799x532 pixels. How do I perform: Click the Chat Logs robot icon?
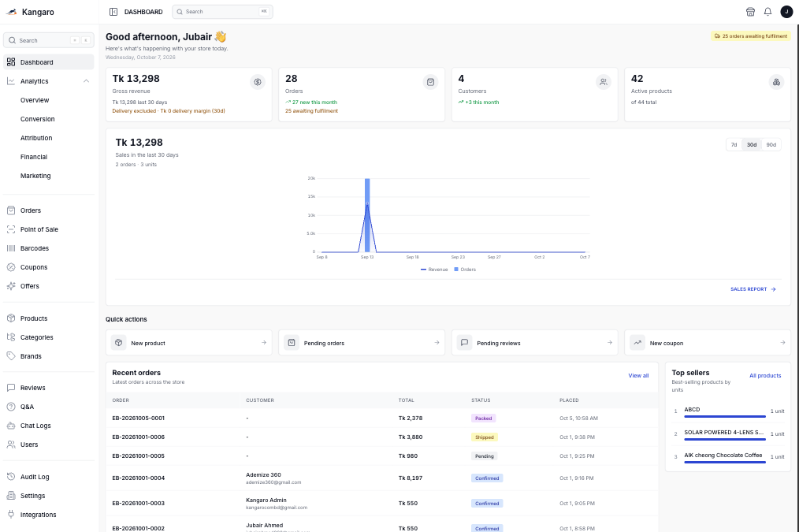tap(11, 426)
